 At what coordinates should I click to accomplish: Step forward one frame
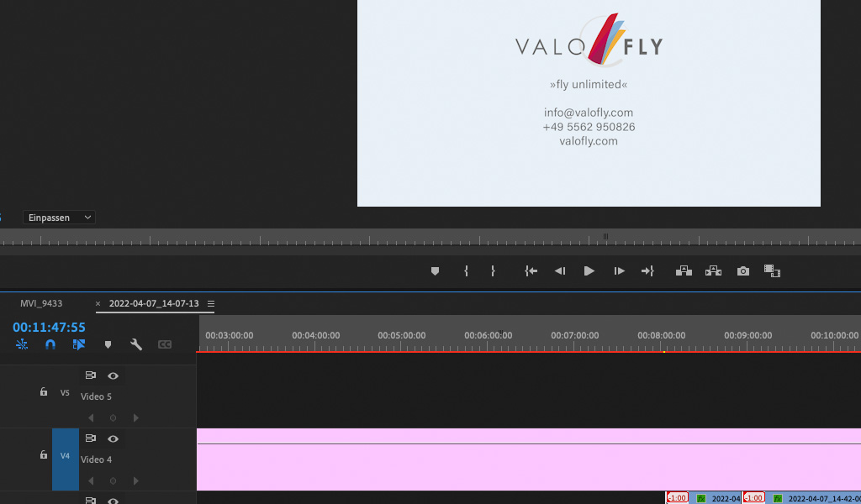click(619, 271)
